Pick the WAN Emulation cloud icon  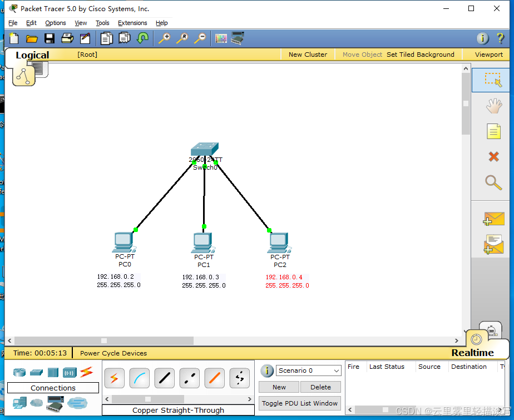pyautogui.click(x=36, y=403)
